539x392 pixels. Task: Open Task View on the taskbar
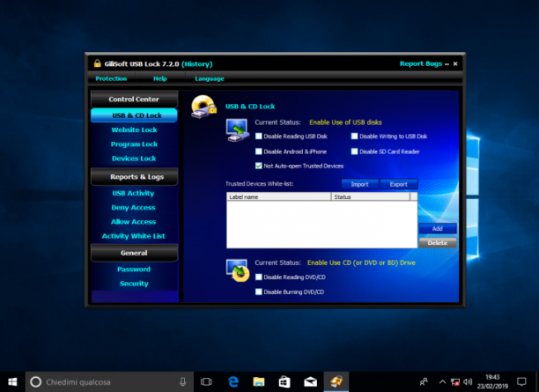206,381
